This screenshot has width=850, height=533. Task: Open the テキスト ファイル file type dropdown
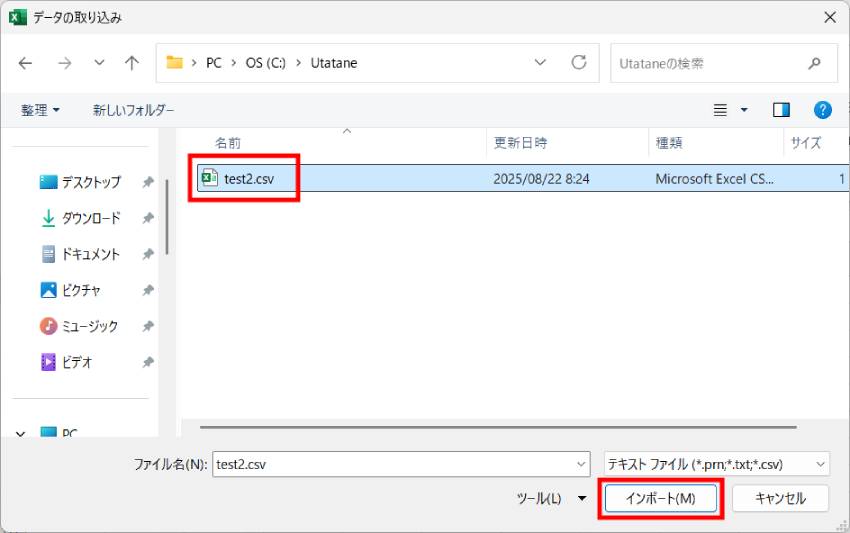click(x=717, y=464)
